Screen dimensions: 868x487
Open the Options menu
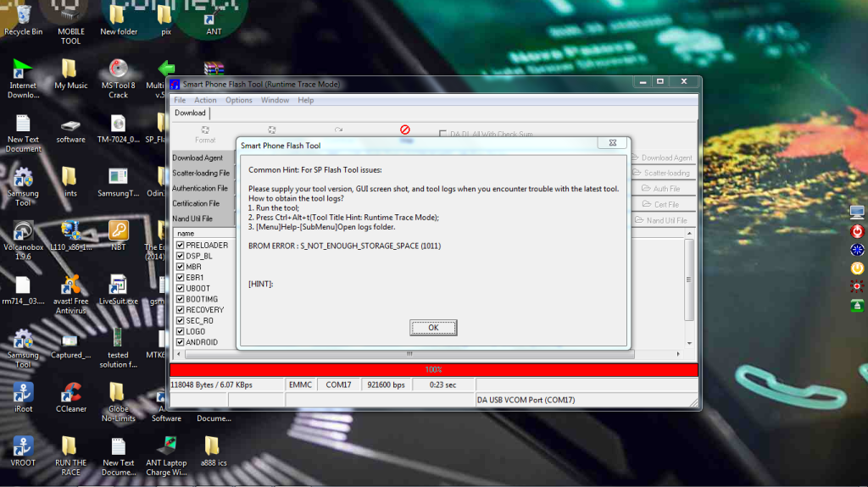pyautogui.click(x=238, y=100)
